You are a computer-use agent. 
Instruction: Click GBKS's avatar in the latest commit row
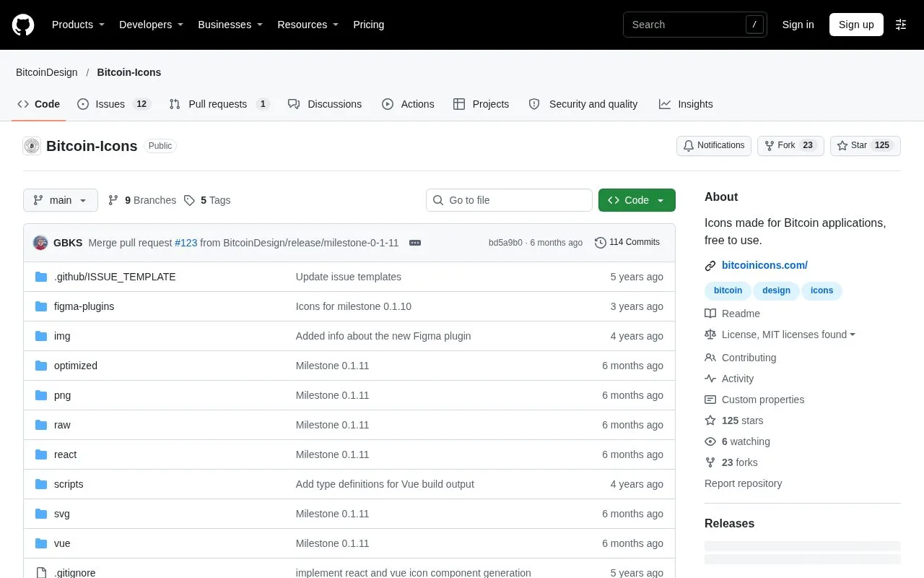(40, 243)
